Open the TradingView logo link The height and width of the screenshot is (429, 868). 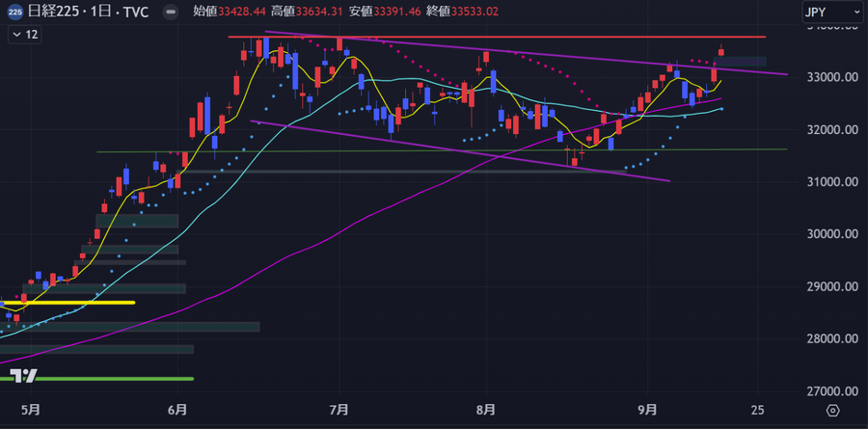point(23,375)
